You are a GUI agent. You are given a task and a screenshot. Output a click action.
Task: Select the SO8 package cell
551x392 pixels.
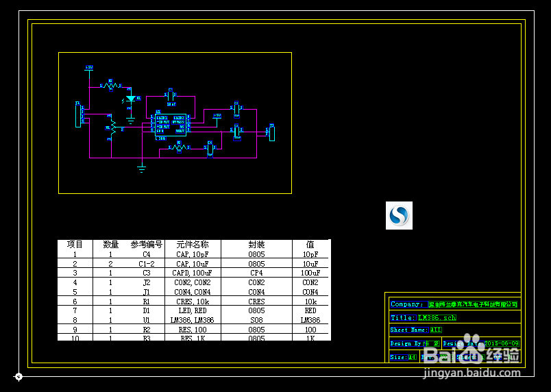256,320
